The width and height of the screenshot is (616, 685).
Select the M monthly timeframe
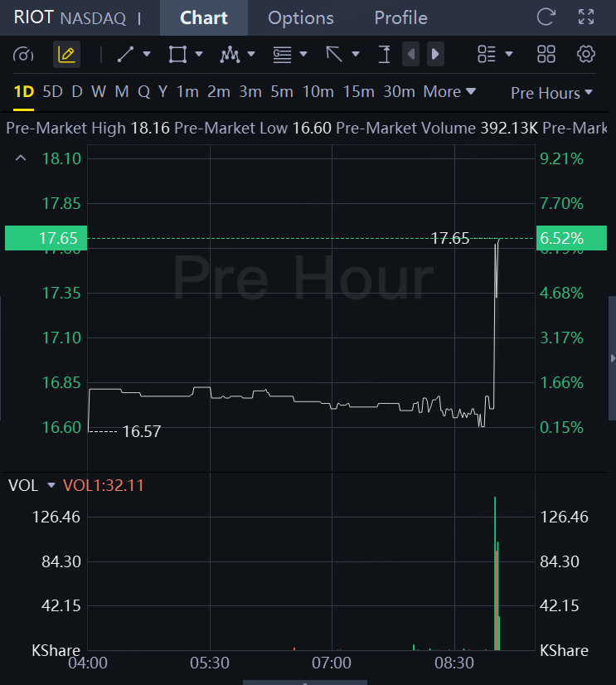click(x=121, y=92)
